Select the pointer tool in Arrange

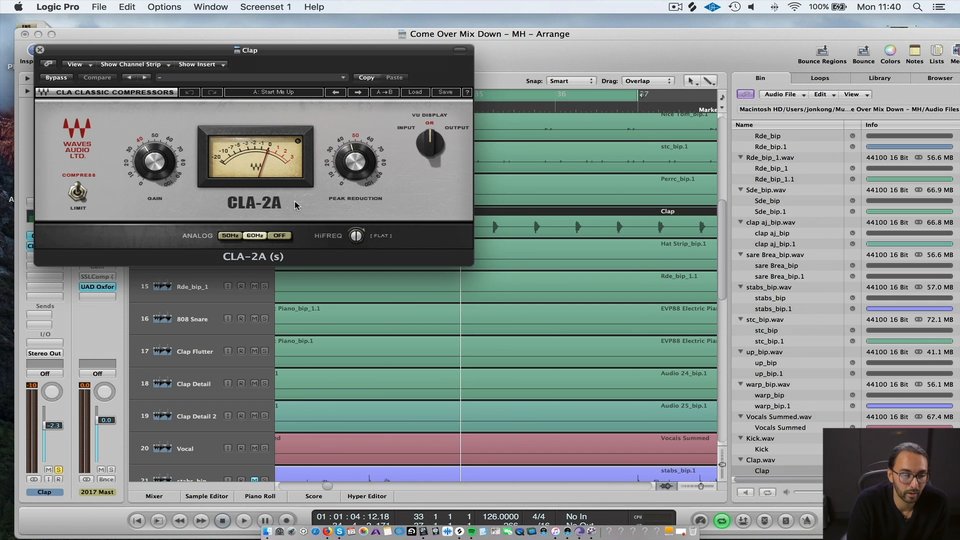coord(691,81)
